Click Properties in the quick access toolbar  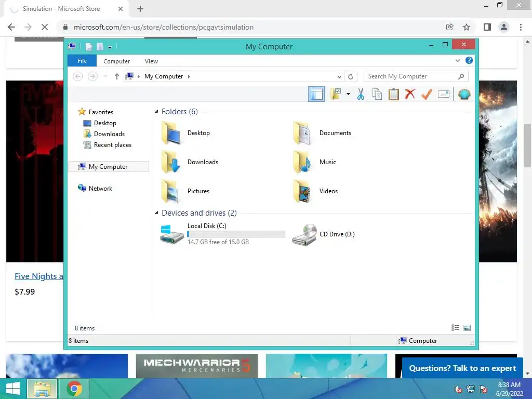tap(88, 46)
